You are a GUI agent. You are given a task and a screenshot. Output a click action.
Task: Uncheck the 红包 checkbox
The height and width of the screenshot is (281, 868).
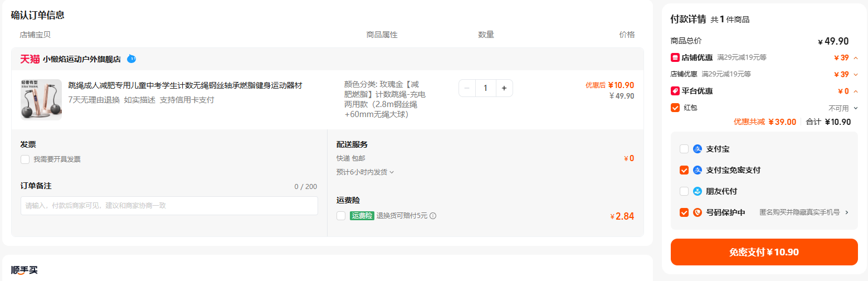pos(675,108)
